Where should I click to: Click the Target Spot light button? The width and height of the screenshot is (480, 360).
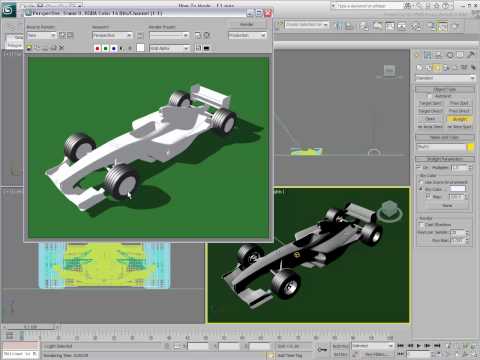pos(430,103)
